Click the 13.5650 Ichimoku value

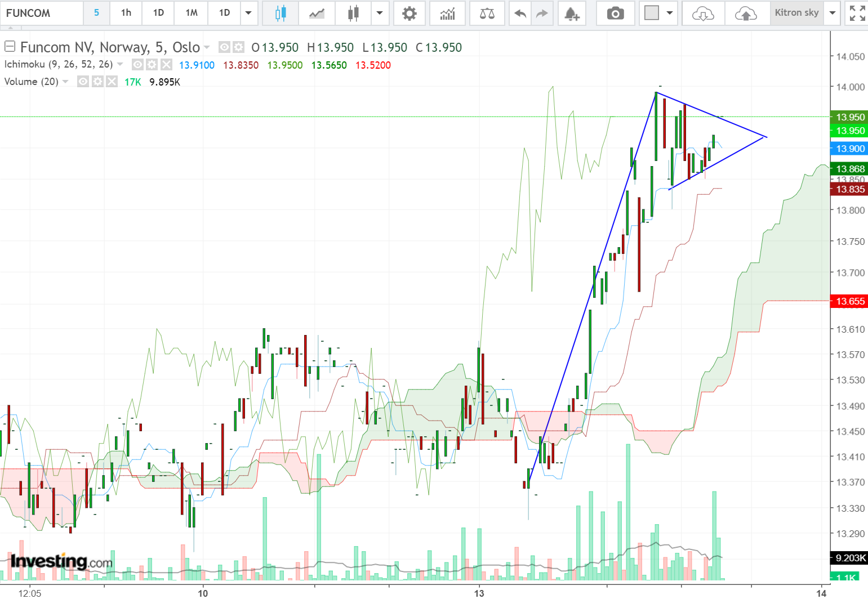point(329,65)
